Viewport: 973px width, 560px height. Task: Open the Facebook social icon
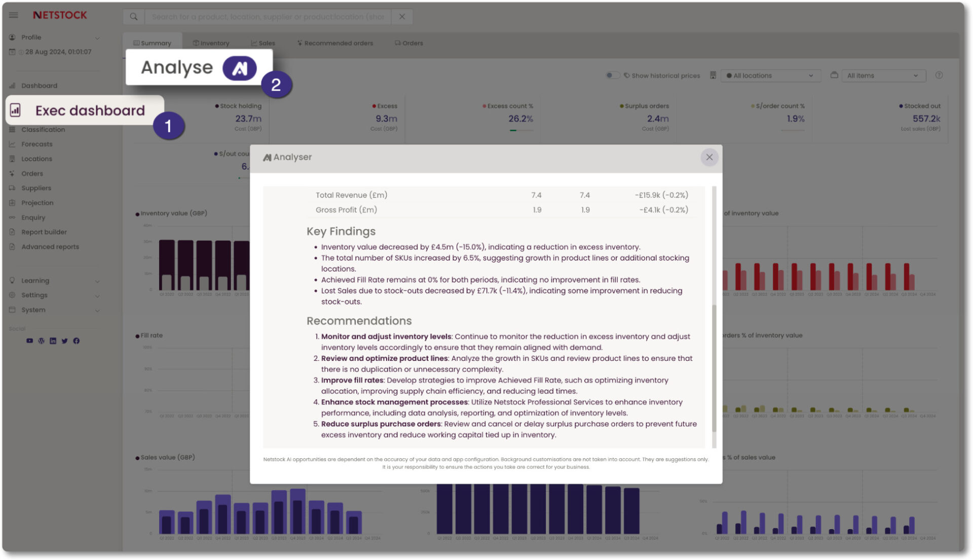click(76, 341)
